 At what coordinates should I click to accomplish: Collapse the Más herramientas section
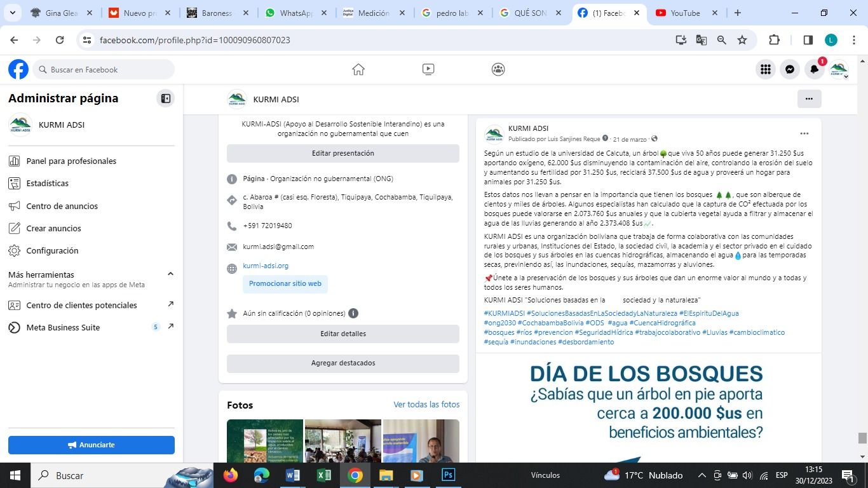[170, 274]
